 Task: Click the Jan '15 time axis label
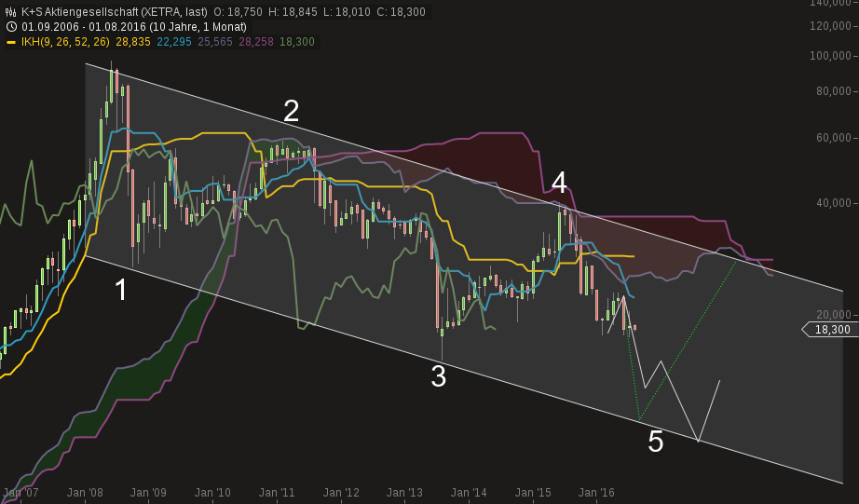(533, 493)
